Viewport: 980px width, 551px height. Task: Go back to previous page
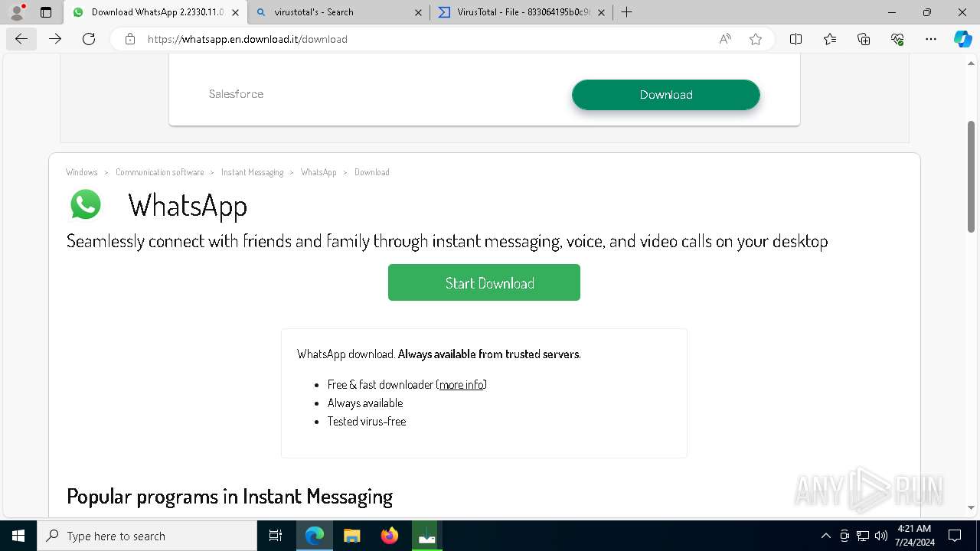point(21,39)
